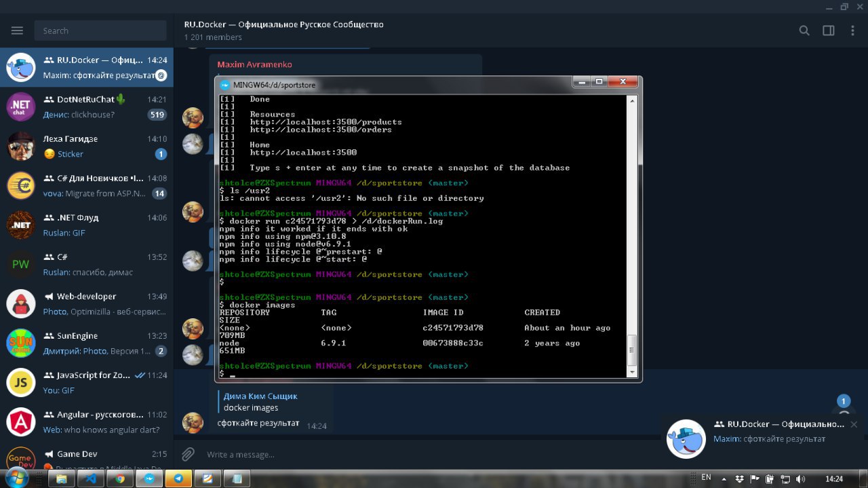
Task: Dismiss the RU.Docker notification popup
Action: point(854,424)
